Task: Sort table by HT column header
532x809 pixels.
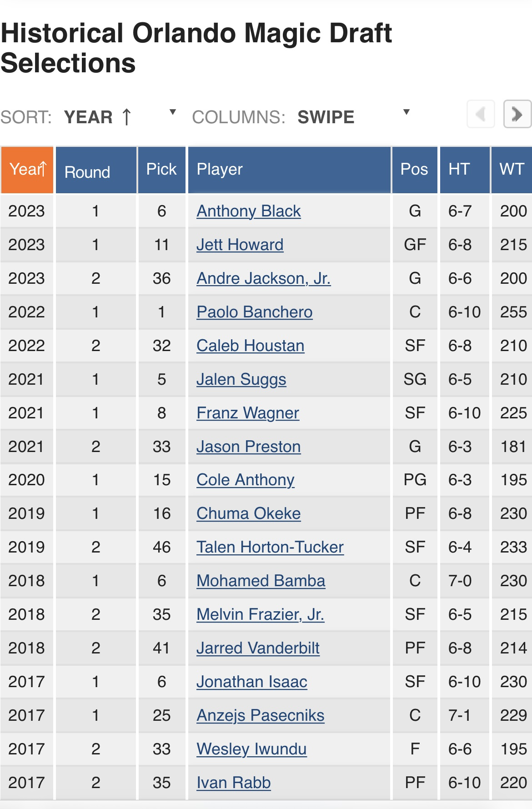Action: coord(465,170)
